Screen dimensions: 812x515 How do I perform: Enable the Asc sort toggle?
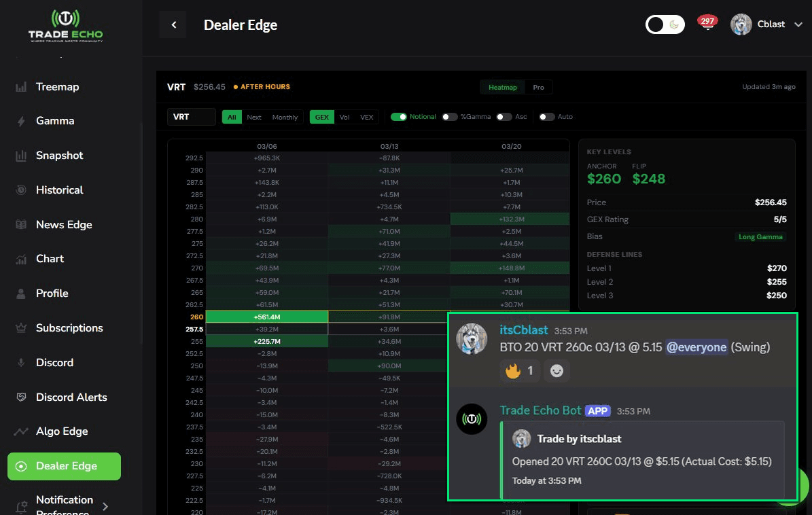coord(504,117)
